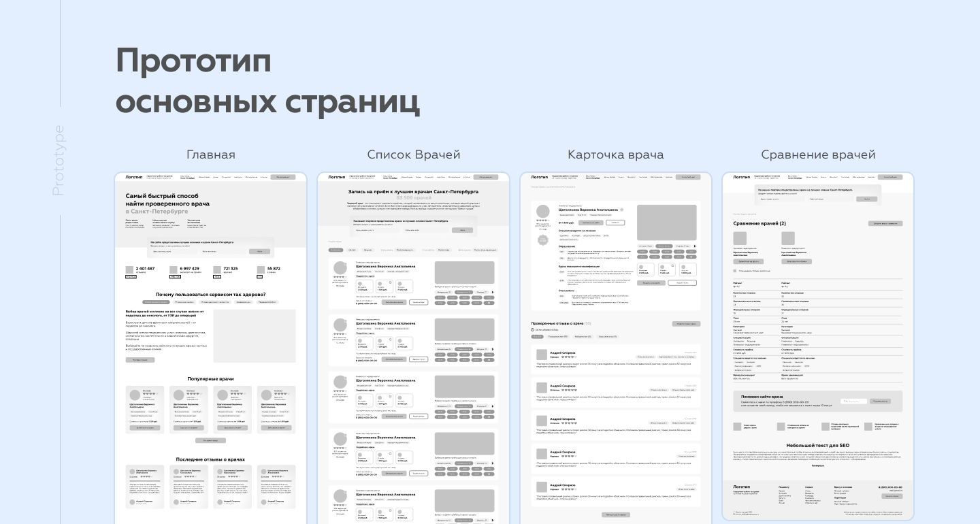Select the highlighted pill tab under Почему пользоваться сервисом
Viewport: 980px width, 524px height.
(x=157, y=301)
